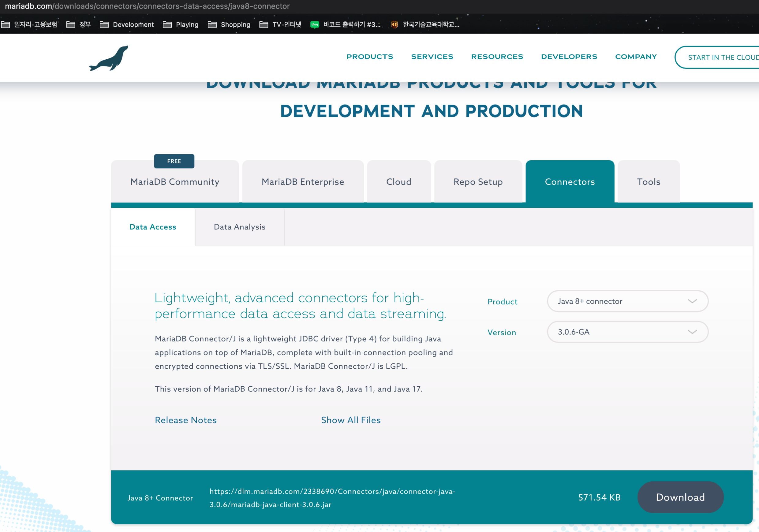Expand the Version dropdown showing 3.0.6-GA
Screen dimensions: 759x532
627,332
